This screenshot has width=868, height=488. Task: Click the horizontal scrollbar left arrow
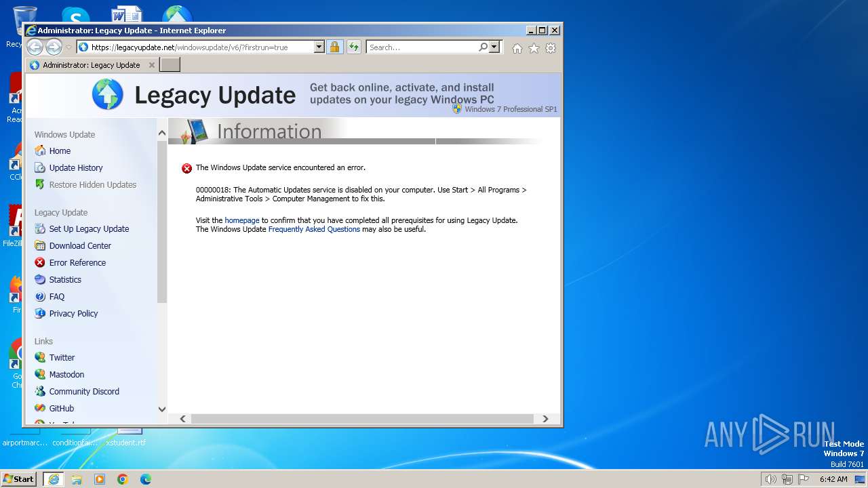pos(182,419)
